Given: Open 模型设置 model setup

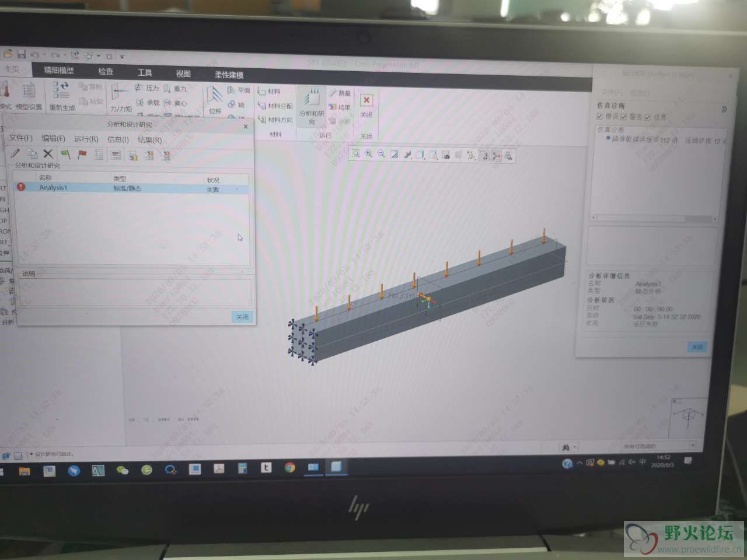Looking at the screenshot, I should pyautogui.click(x=29, y=96).
